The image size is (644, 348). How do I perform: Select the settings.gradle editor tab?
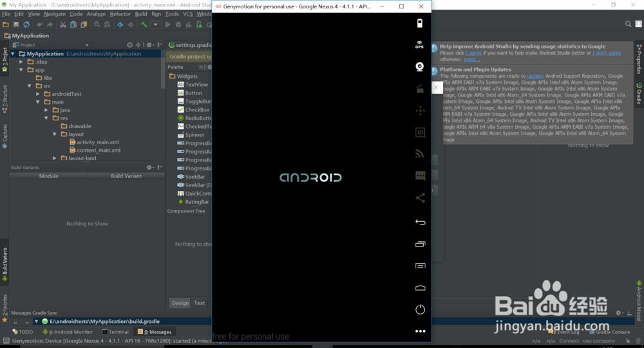190,45
